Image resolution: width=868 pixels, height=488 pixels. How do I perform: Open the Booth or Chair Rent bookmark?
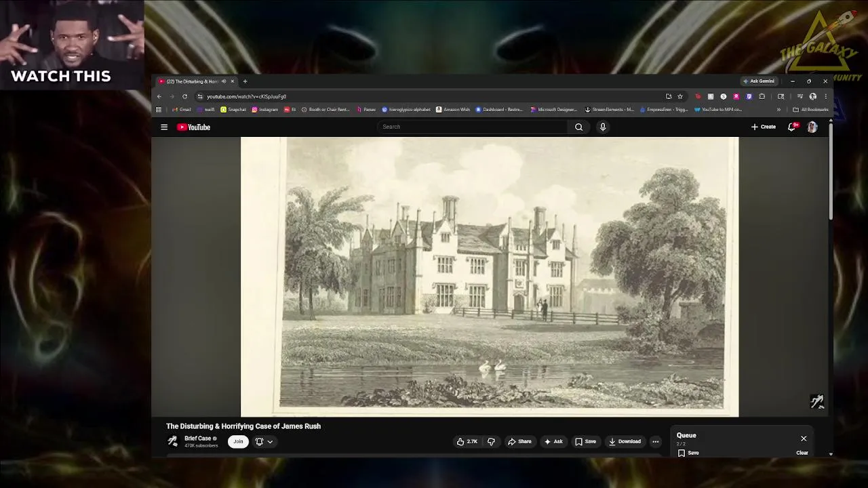tap(325, 109)
